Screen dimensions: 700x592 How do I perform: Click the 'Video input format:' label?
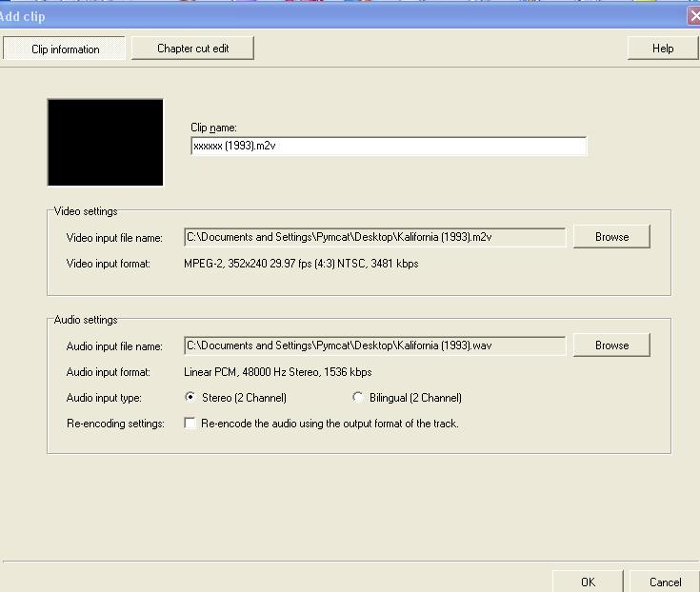point(108,264)
